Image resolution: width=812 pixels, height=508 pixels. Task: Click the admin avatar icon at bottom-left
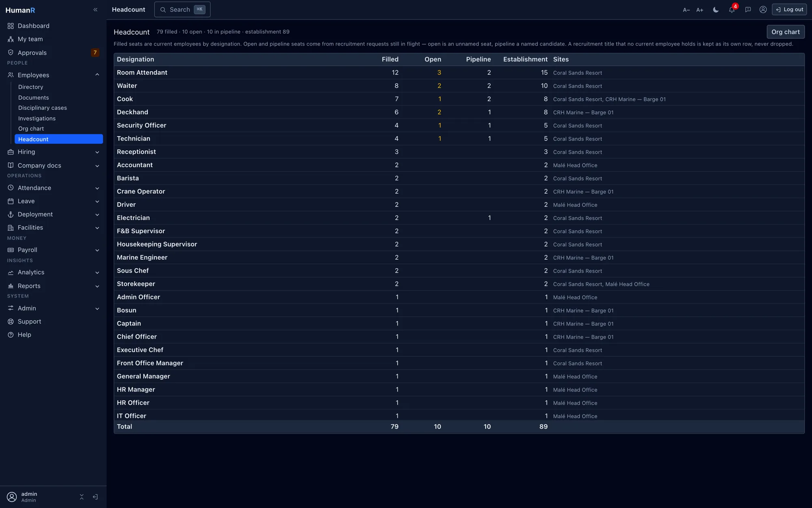(x=12, y=497)
